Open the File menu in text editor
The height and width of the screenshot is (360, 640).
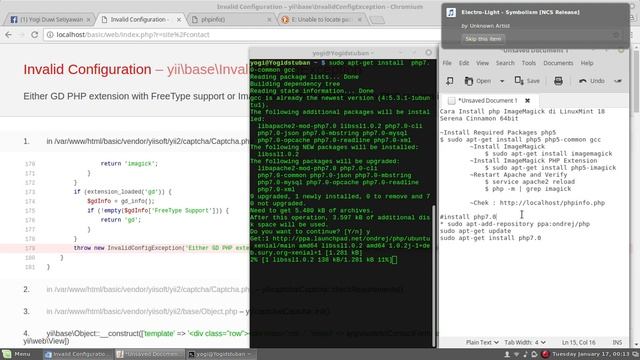(447, 63)
